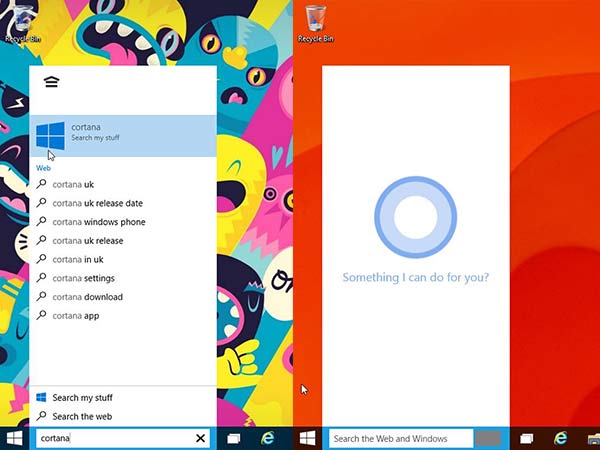Click gray button right of search box

click(x=488, y=439)
